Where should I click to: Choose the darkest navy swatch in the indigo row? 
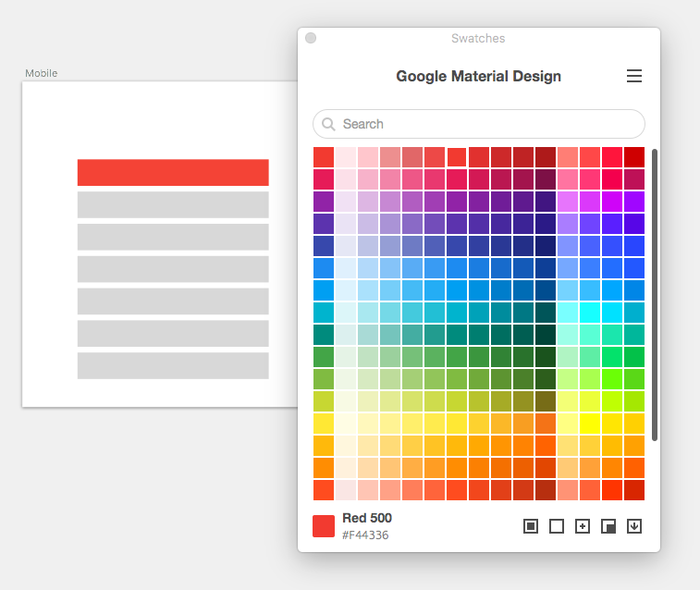tap(546, 246)
